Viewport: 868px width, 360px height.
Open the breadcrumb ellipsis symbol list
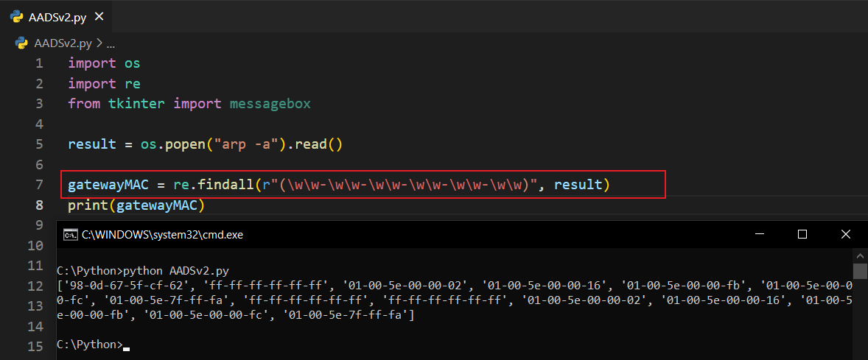pos(111,43)
